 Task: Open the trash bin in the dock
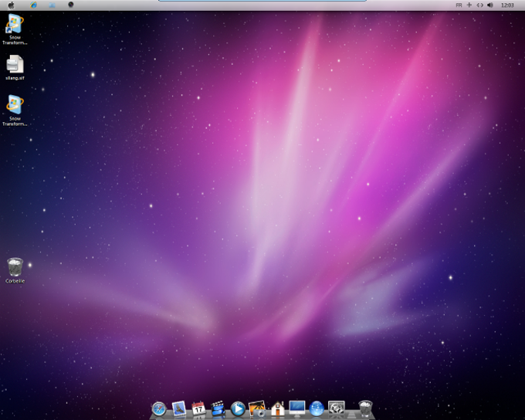coord(365,408)
